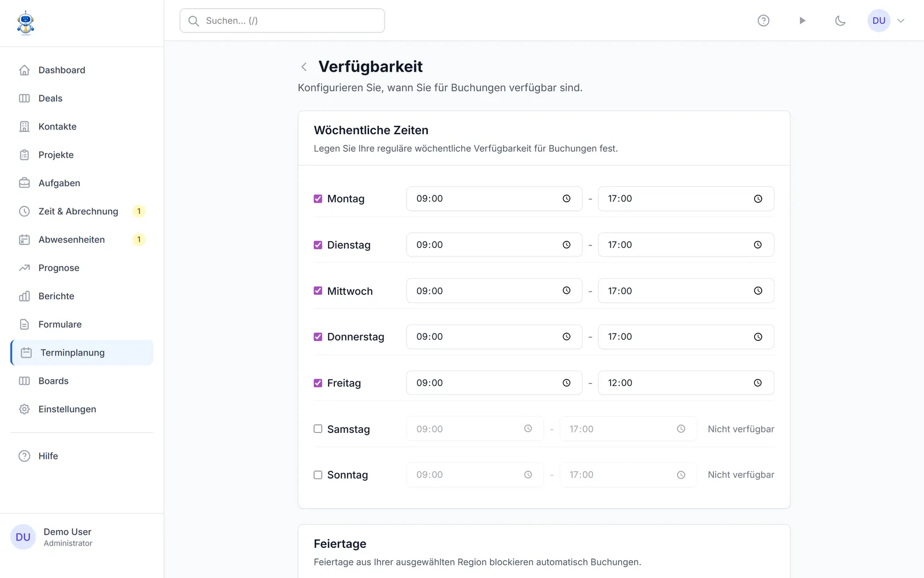Enable the Samstag checkbox

click(x=318, y=429)
